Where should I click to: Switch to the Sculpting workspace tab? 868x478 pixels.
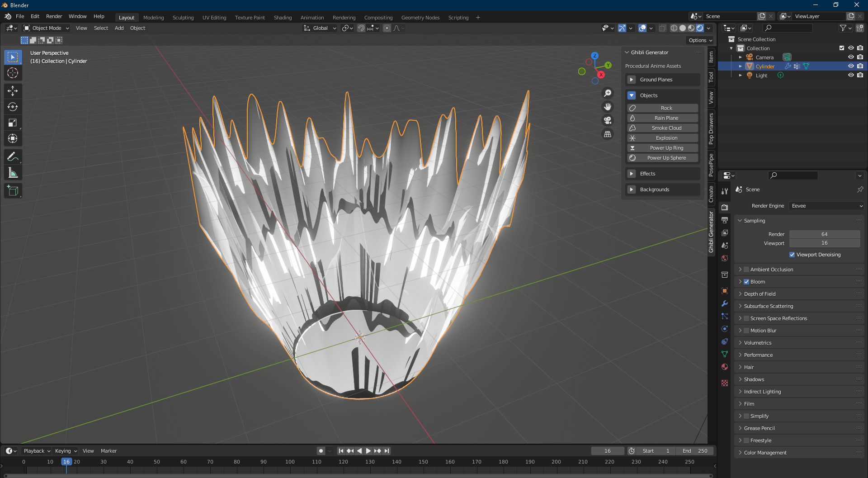(183, 18)
